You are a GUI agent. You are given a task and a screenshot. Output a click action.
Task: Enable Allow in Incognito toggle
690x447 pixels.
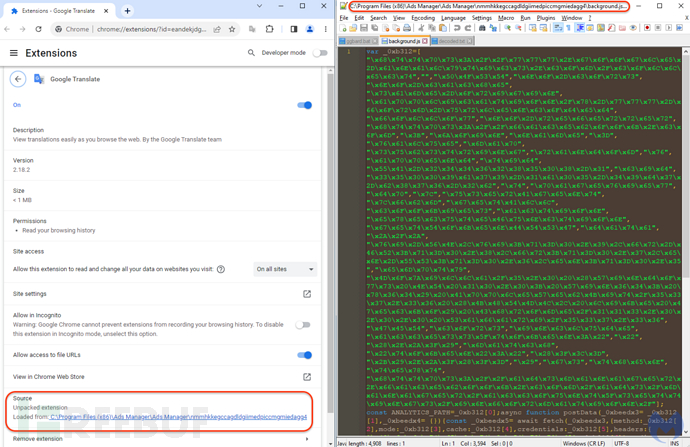click(302, 325)
